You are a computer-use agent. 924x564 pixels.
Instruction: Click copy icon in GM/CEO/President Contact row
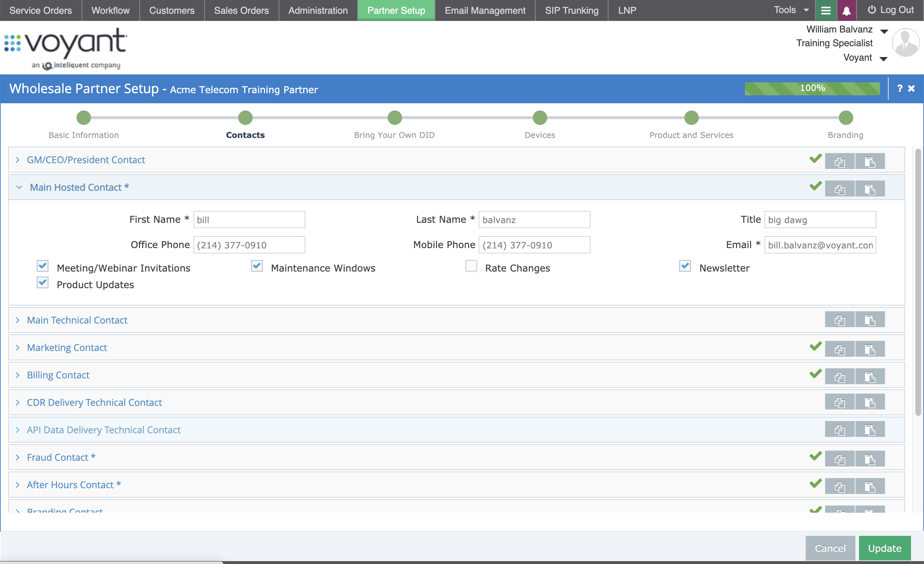pyautogui.click(x=839, y=161)
